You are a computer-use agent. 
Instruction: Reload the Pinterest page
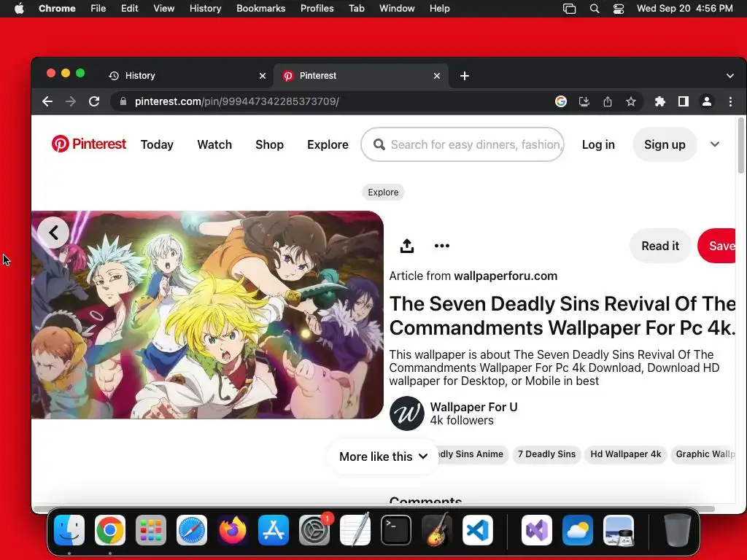[94, 101]
